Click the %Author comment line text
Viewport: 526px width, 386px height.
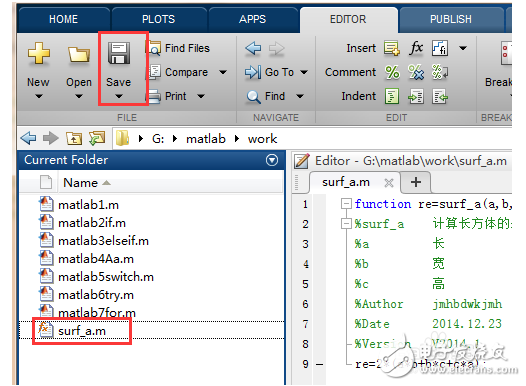click(x=428, y=304)
